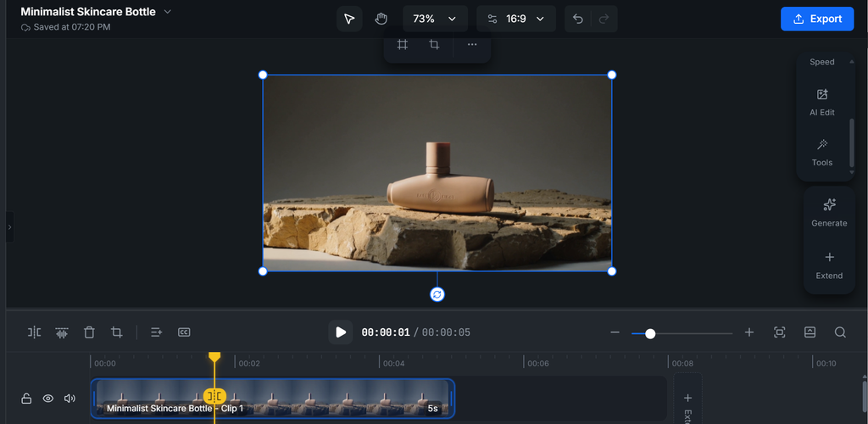Viewport: 868px width, 424px height.
Task: Toggle the grid overlay icon above canvas
Action: [403, 45]
